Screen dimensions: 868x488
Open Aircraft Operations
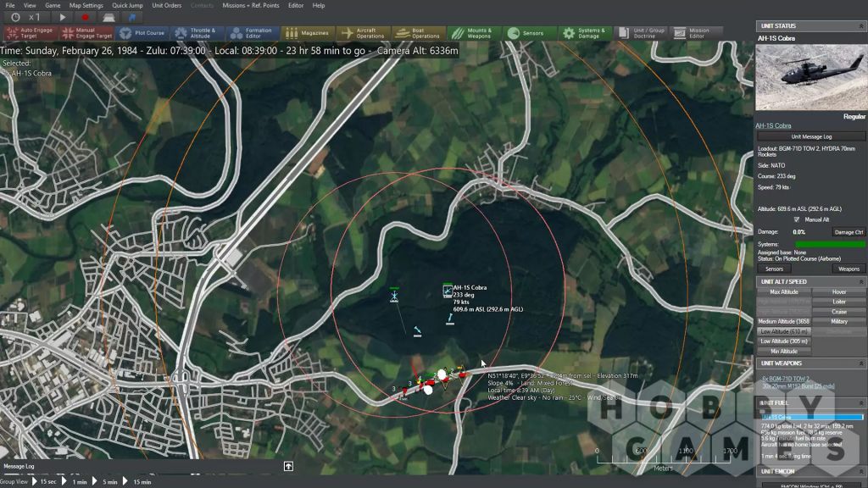(363, 33)
